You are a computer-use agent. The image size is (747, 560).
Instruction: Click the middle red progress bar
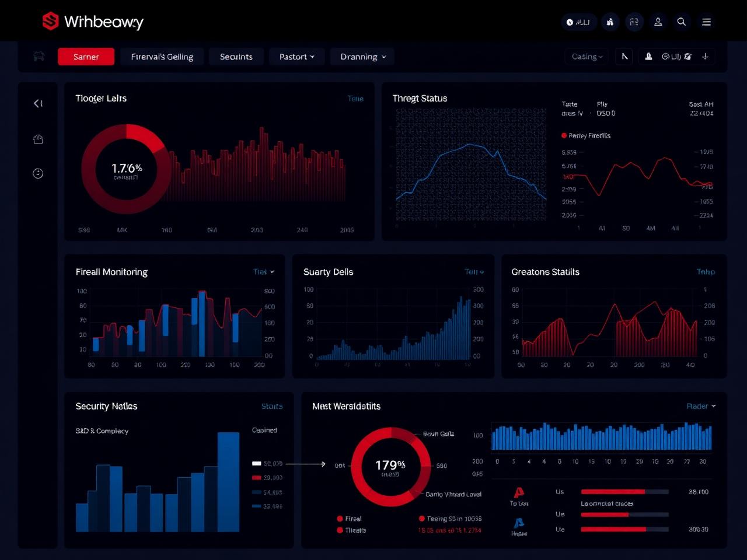point(624,514)
